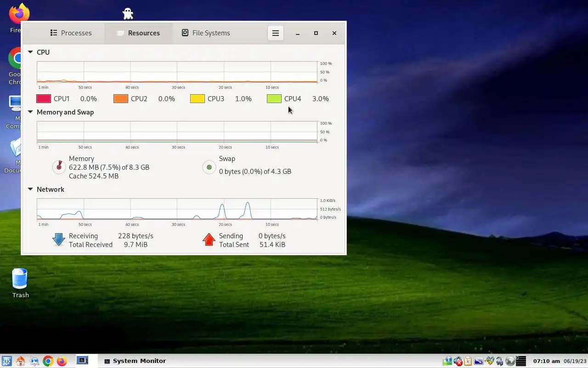The width and height of the screenshot is (588, 368).
Task: Click the Total Received 9.7 MiB value
Action: [x=136, y=245]
